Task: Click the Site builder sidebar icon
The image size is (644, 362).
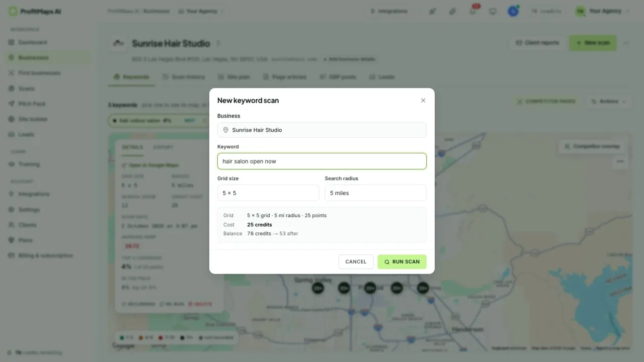Action: (12, 119)
